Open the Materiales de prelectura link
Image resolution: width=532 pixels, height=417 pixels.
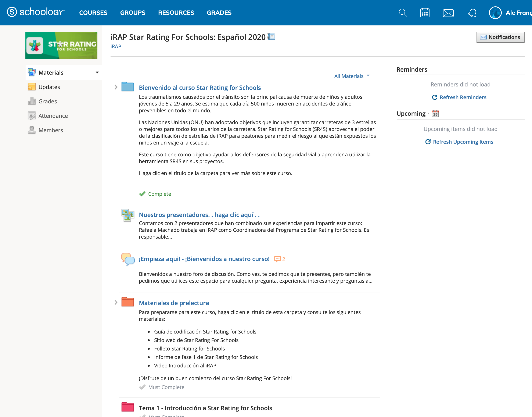click(174, 303)
